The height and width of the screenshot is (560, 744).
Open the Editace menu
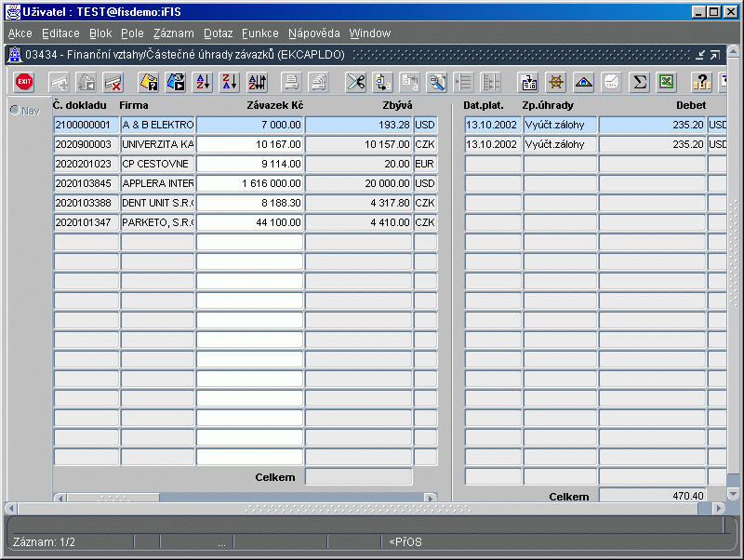(60, 33)
